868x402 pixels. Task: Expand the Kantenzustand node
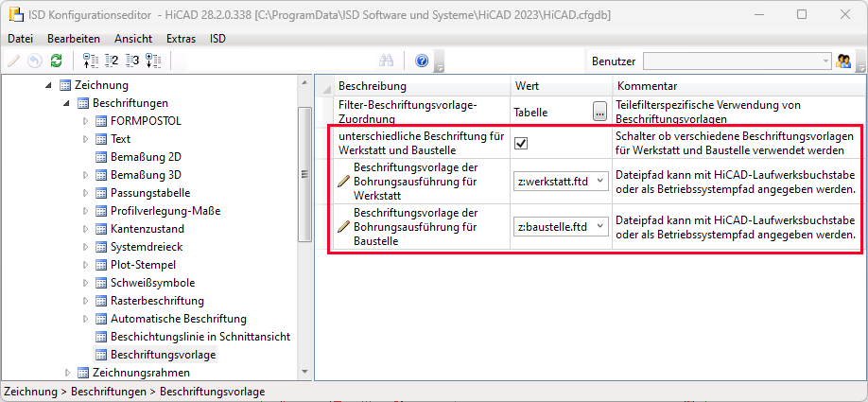pos(85,229)
